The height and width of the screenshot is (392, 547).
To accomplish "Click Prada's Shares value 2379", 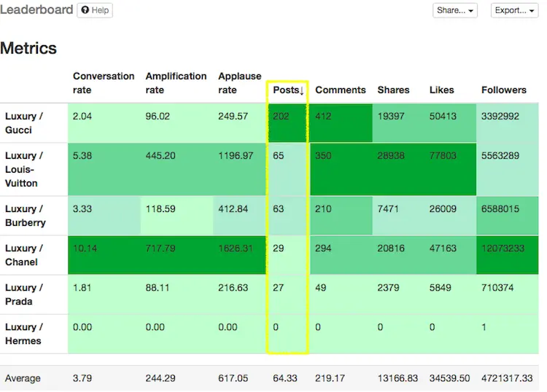I will [x=388, y=288].
